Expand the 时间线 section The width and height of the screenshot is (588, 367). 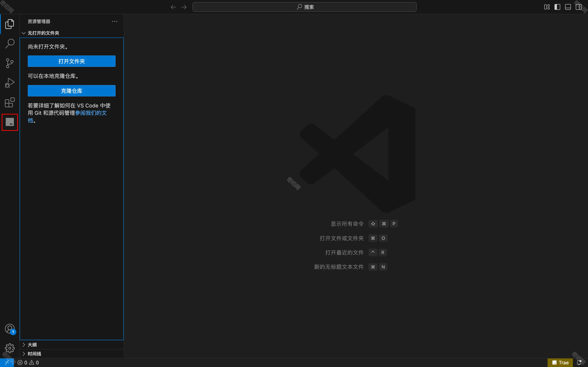point(34,354)
